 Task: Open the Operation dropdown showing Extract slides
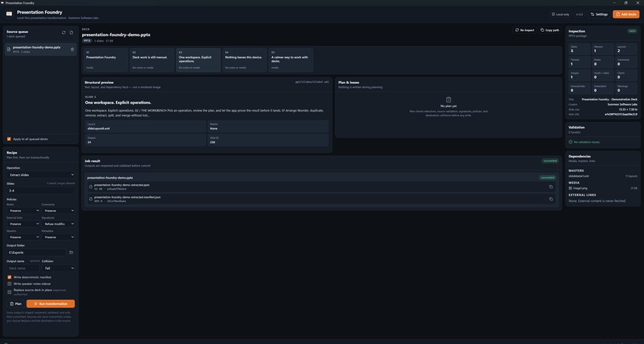click(x=41, y=175)
